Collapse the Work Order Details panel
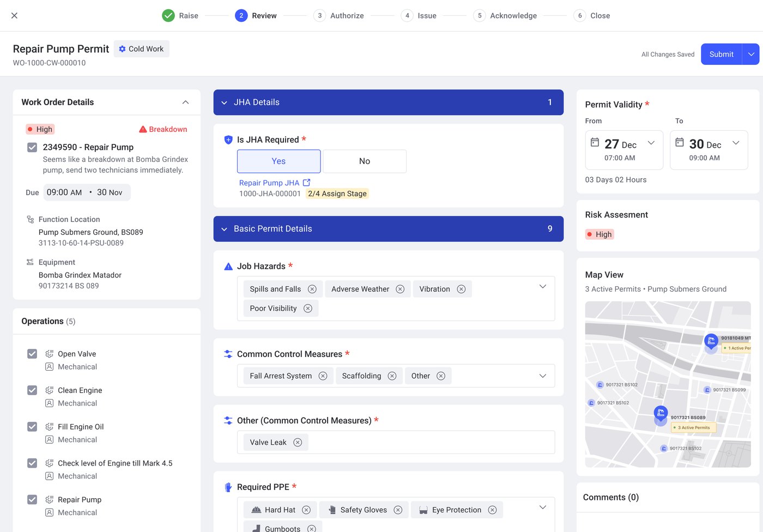This screenshot has width=763, height=532. pos(185,102)
